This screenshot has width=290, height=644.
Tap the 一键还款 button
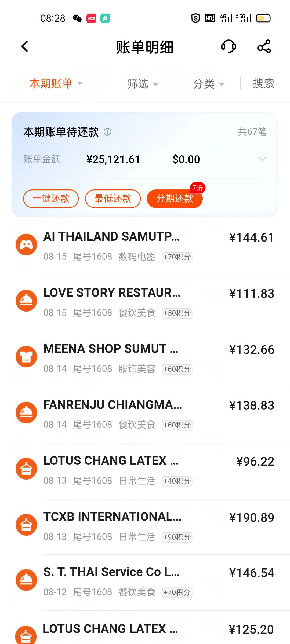pyautogui.click(x=51, y=199)
